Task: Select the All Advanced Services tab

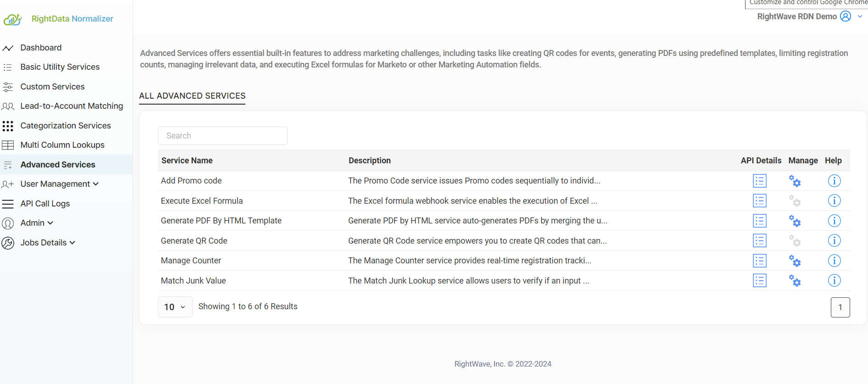Action: [192, 96]
